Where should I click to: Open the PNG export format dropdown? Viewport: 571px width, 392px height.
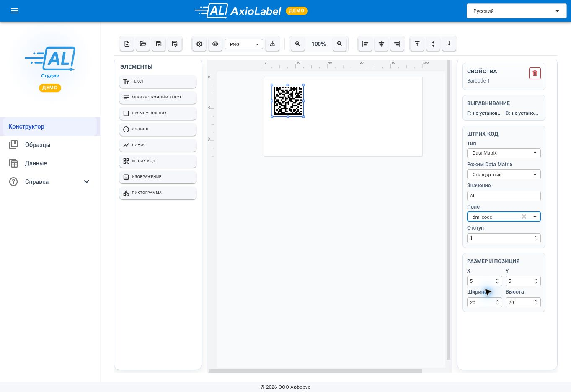point(244,44)
